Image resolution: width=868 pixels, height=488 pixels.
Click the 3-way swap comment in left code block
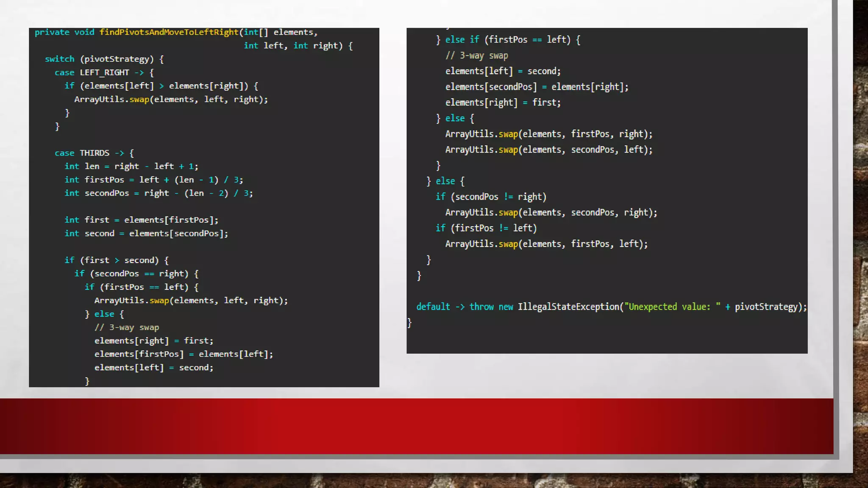point(127,327)
